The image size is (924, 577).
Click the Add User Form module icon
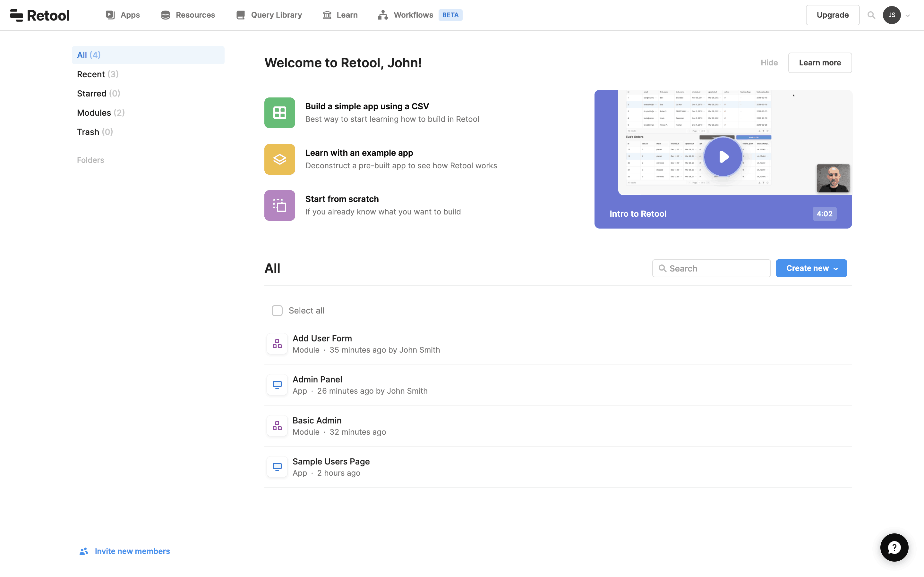pos(277,344)
